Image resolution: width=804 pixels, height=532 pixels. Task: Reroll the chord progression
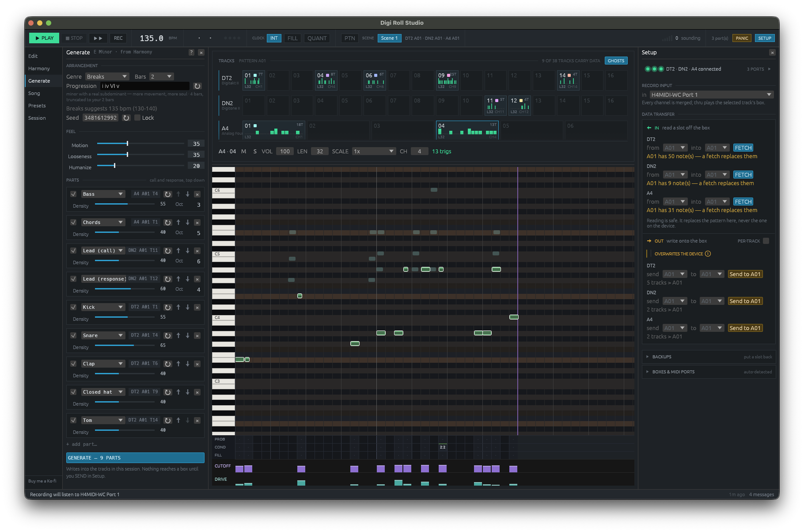(x=197, y=86)
